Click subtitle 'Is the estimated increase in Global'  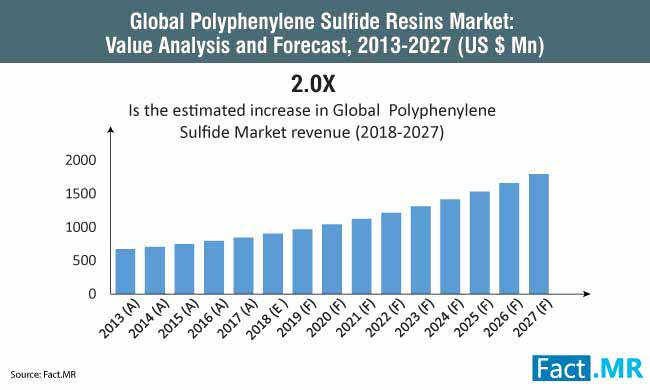pos(254,111)
